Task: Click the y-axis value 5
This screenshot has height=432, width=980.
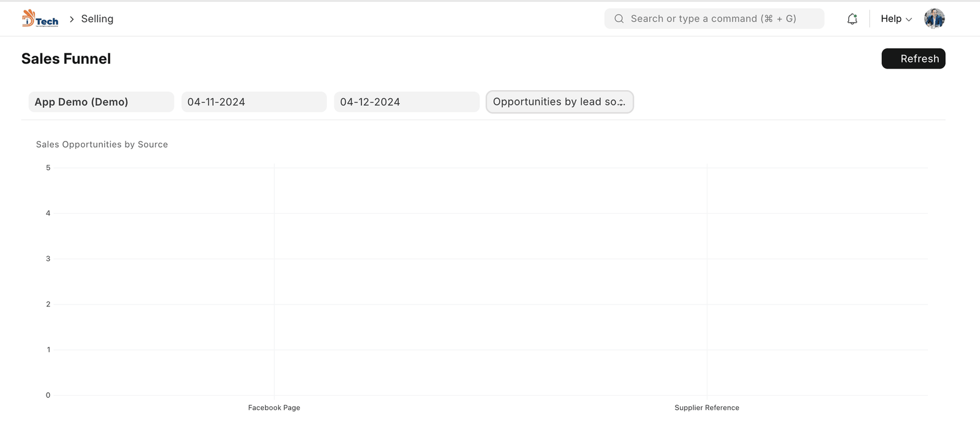Action: click(48, 168)
